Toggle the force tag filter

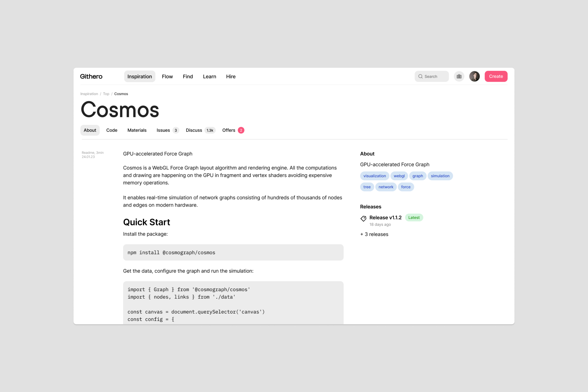click(406, 187)
